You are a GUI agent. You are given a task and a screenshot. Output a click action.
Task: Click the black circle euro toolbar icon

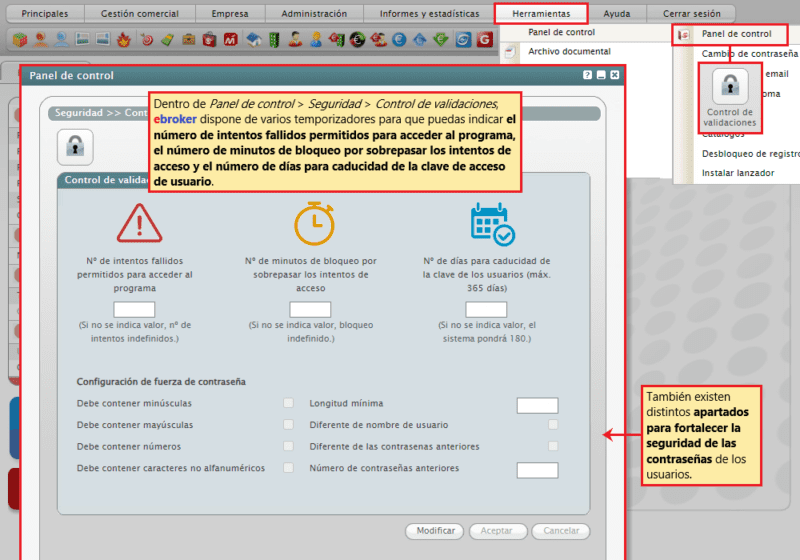coord(358,39)
